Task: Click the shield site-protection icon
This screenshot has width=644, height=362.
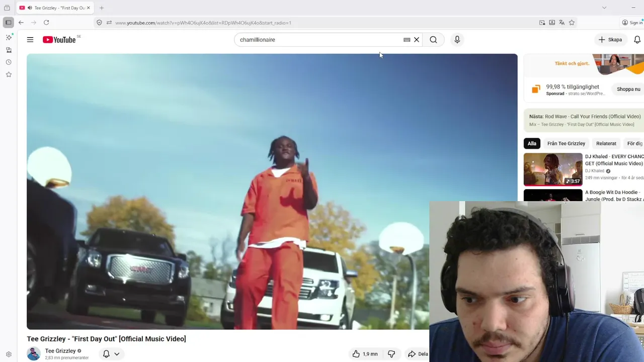Action: pos(99,23)
